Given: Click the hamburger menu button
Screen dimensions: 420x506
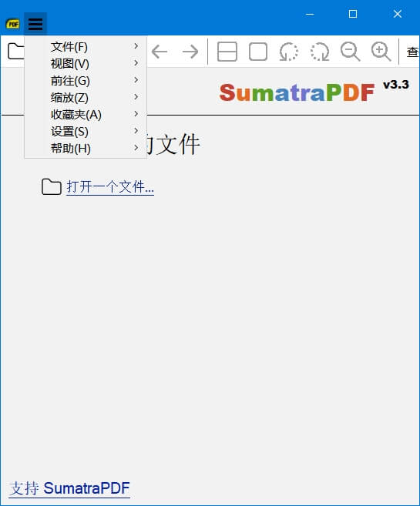Looking at the screenshot, I should point(35,24).
